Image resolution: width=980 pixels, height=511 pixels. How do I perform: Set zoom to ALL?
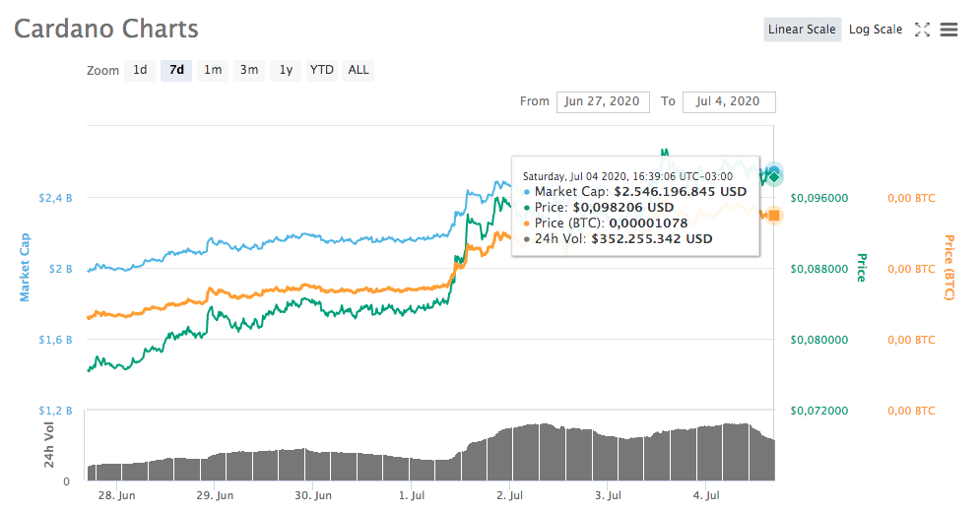click(x=359, y=70)
